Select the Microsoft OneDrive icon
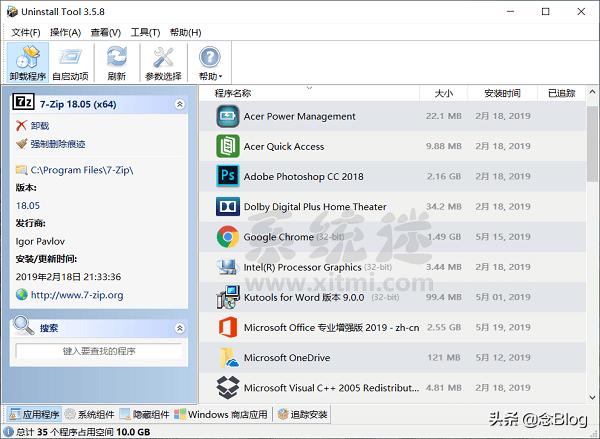600x439 pixels. tap(228, 357)
